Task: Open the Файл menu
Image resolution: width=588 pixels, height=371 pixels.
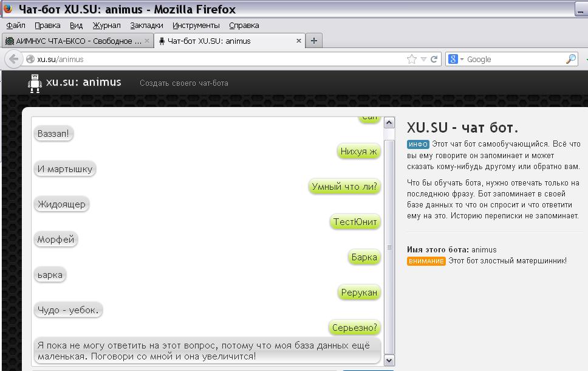Action: (16, 26)
